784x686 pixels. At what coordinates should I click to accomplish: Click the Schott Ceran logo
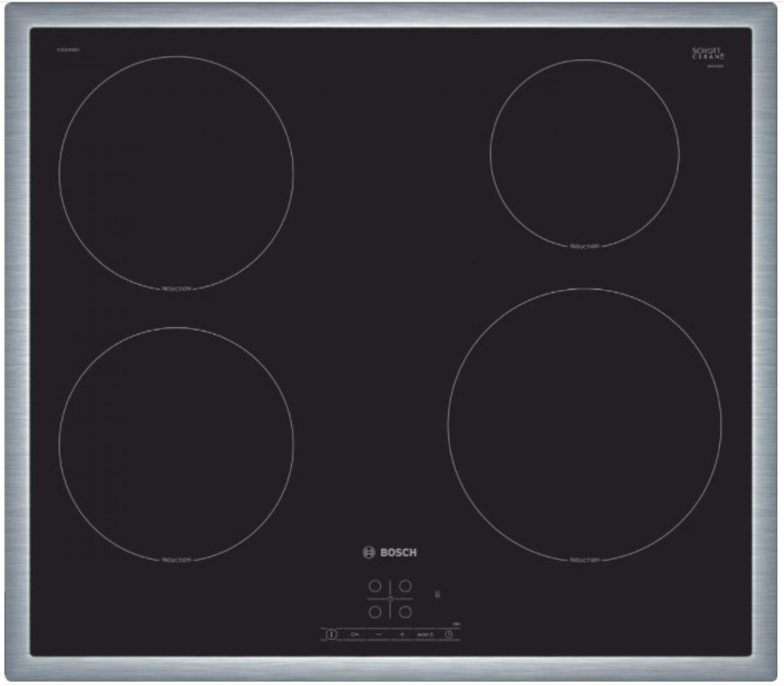coord(707,54)
